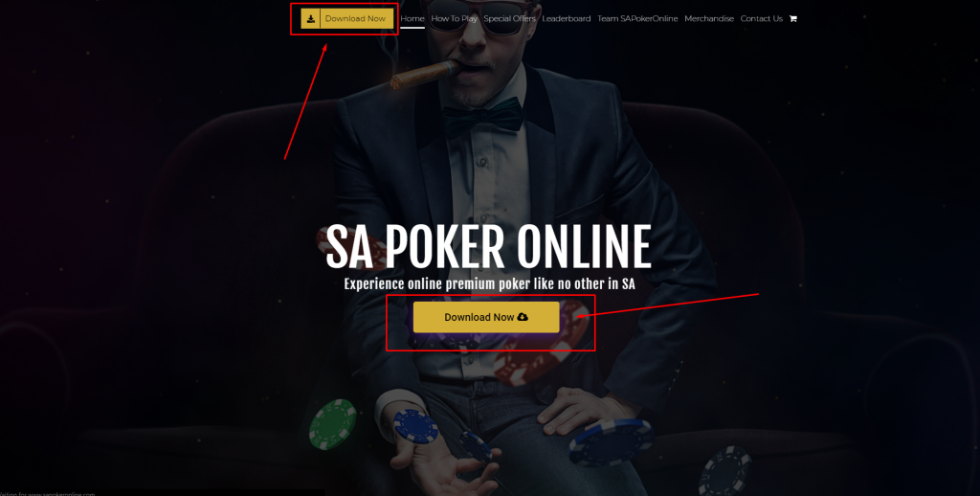
Task: Click the blue poker chip in the open palm
Action: coord(415,426)
